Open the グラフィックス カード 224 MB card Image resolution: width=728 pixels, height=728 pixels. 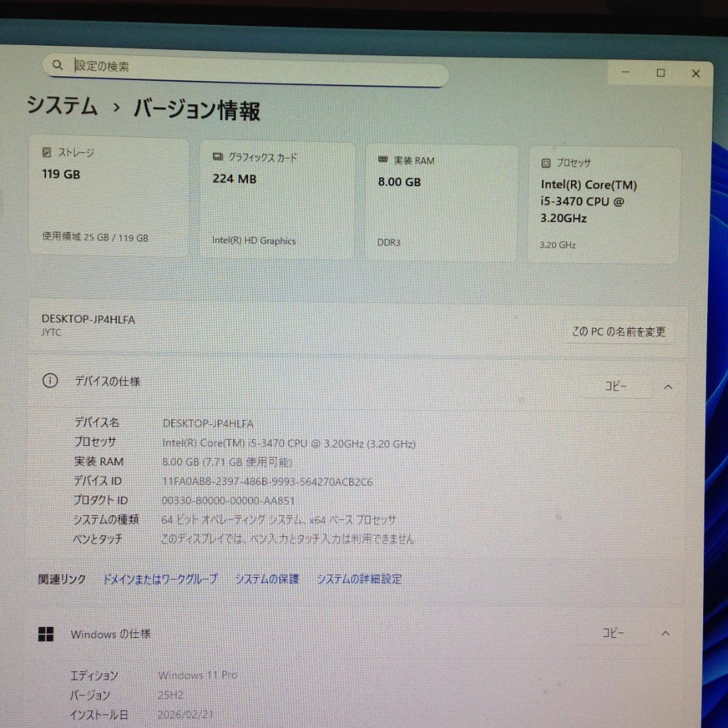click(277, 200)
